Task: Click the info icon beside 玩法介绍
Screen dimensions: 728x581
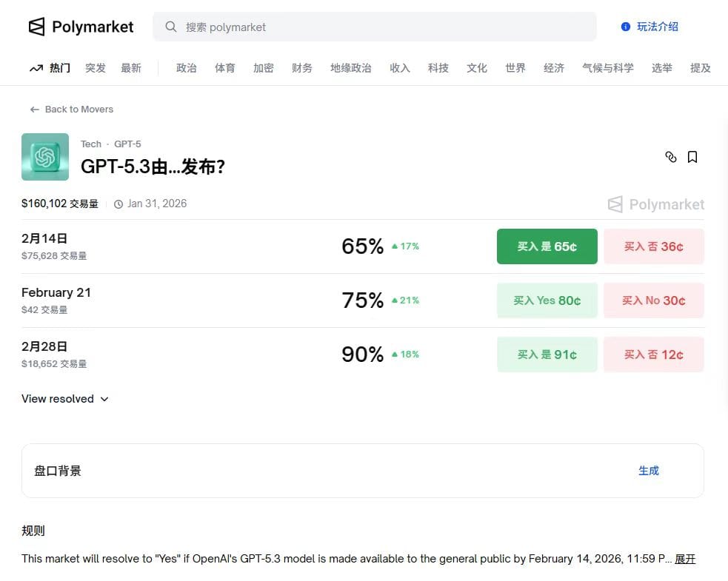Action: pos(626,27)
